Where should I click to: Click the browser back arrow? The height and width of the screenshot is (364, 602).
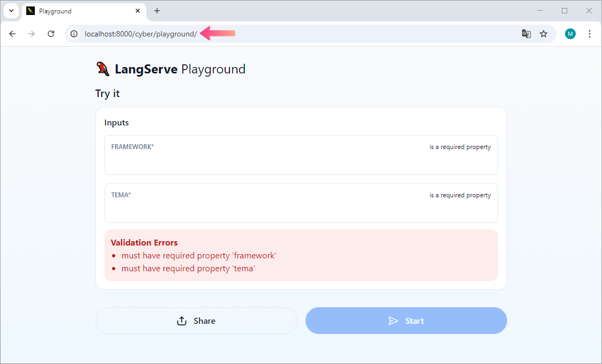pyautogui.click(x=12, y=34)
